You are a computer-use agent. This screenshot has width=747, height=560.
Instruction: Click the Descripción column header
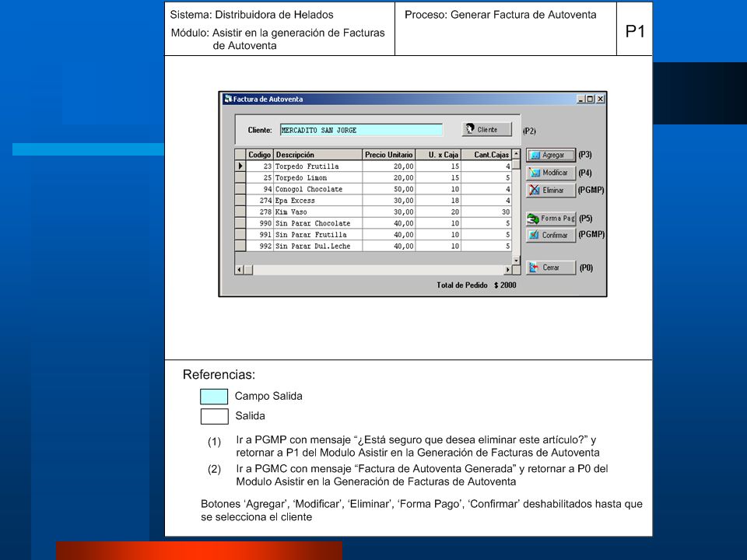click(x=317, y=155)
